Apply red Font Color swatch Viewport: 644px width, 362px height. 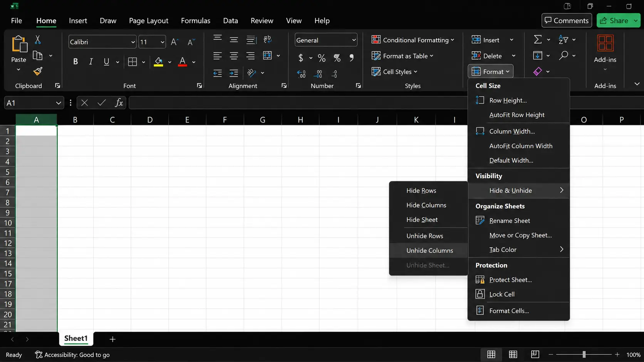click(183, 62)
